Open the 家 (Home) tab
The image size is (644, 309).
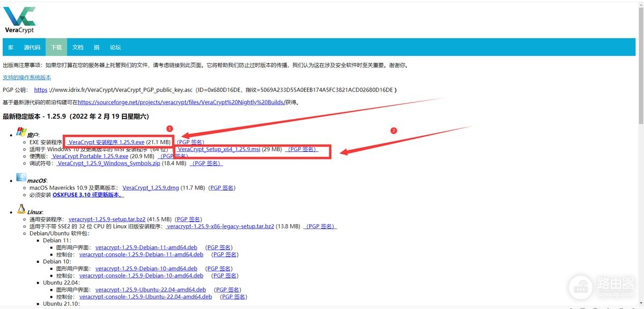coord(11,47)
